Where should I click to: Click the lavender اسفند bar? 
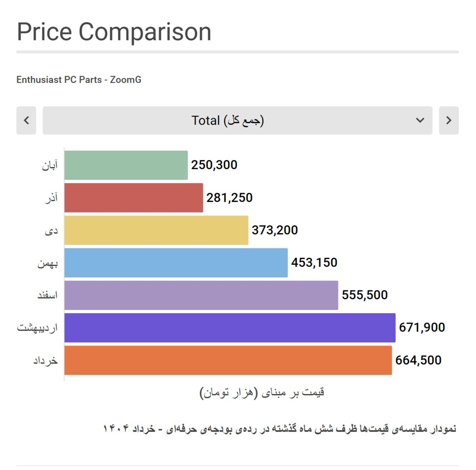coord(201,295)
